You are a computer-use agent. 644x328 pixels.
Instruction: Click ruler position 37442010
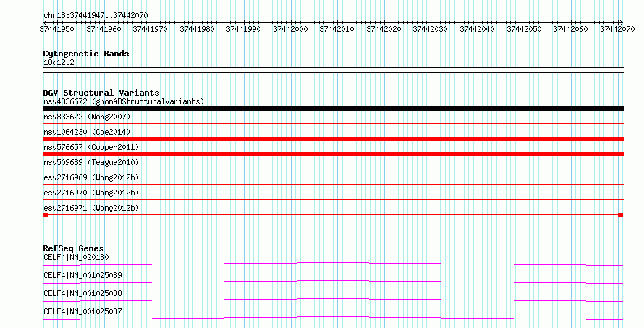click(336, 29)
